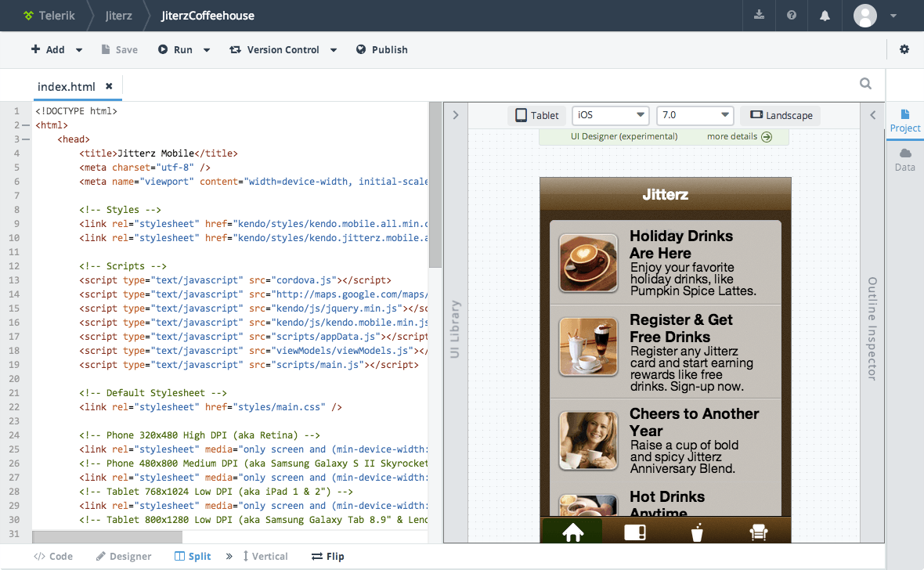Viewport: 924px width, 570px height.
Task: Go to Jiterz breadcrumb
Action: click(118, 16)
